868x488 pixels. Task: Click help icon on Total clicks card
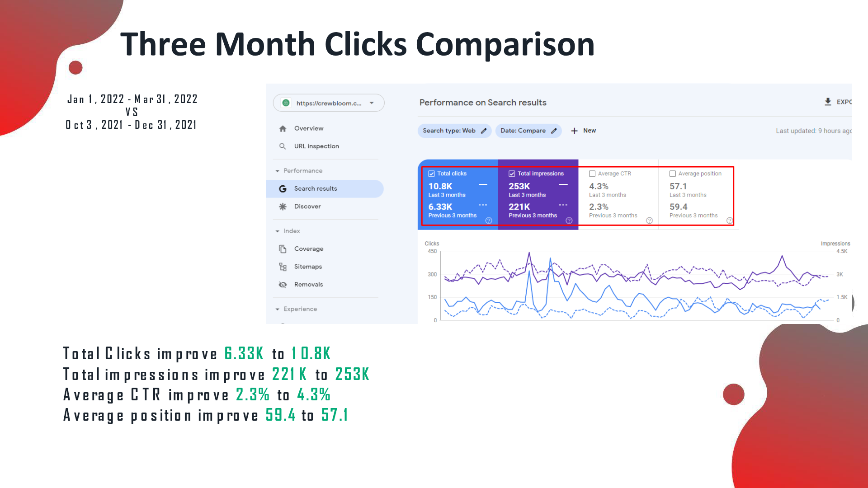[489, 221]
